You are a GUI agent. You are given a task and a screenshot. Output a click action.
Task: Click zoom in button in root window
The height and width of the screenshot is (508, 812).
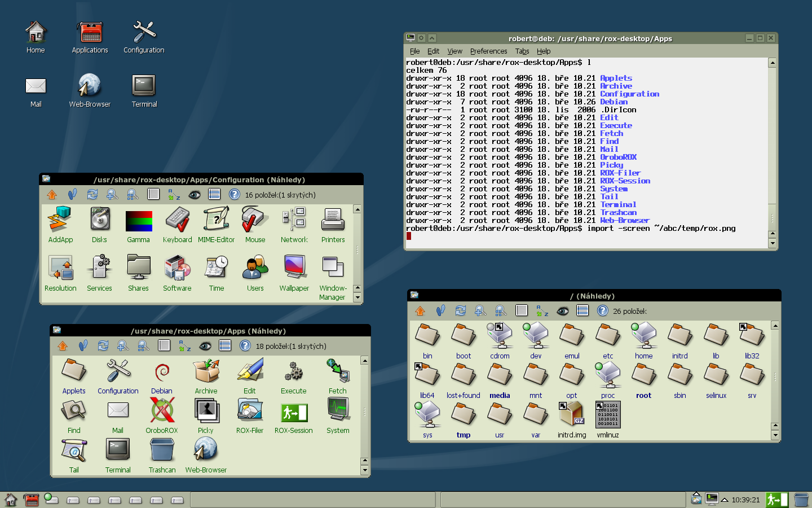click(x=480, y=311)
